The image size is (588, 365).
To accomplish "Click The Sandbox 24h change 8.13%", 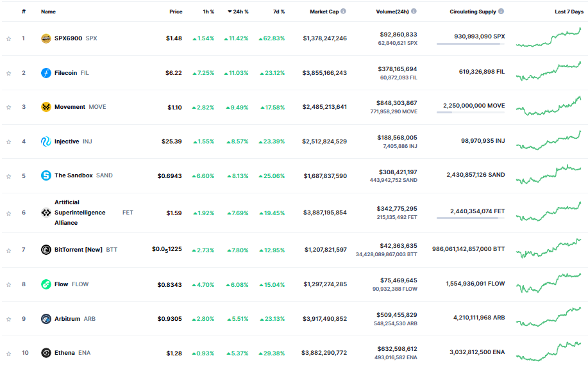I will pyautogui.click(x=238, y=176).
